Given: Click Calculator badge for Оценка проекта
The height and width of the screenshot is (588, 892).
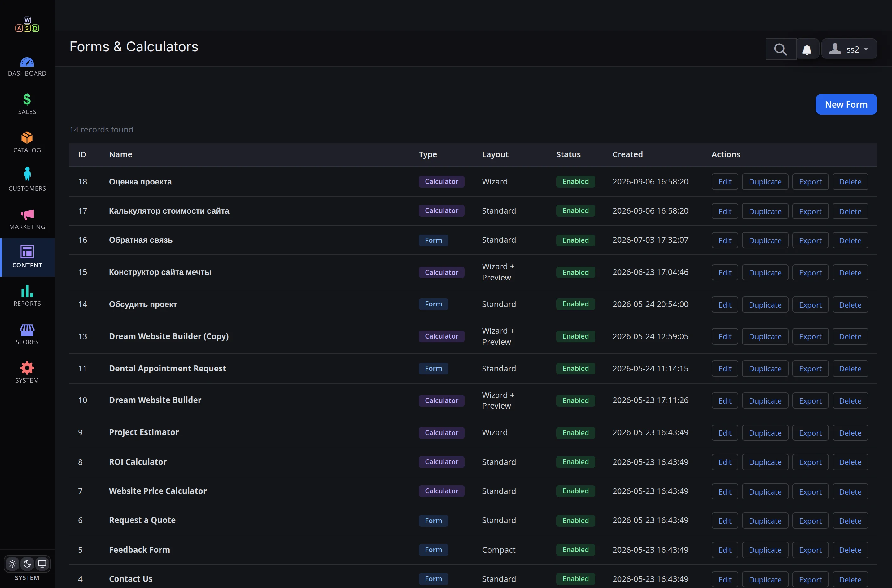Looking at the screenshot, I should click(x=441, y=181).
